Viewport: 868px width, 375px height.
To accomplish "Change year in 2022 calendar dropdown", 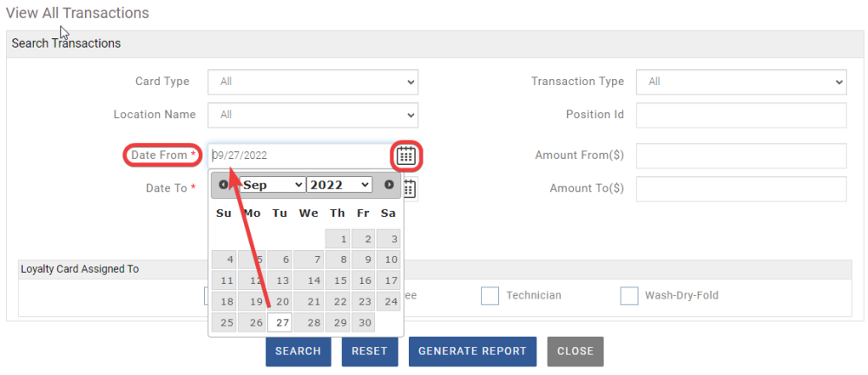I will pyautogui.click(x=339, y=185).
